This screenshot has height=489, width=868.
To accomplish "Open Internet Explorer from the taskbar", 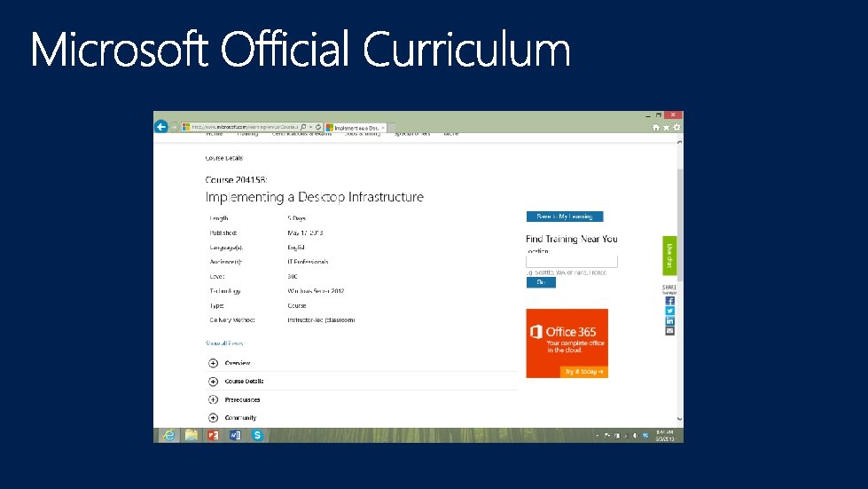I will coord(168,435).
